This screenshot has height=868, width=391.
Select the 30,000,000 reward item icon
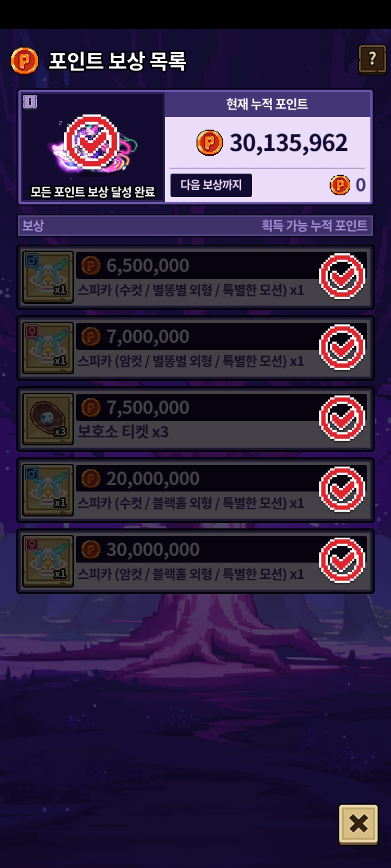pyautogui.click(x=48, y=561)
